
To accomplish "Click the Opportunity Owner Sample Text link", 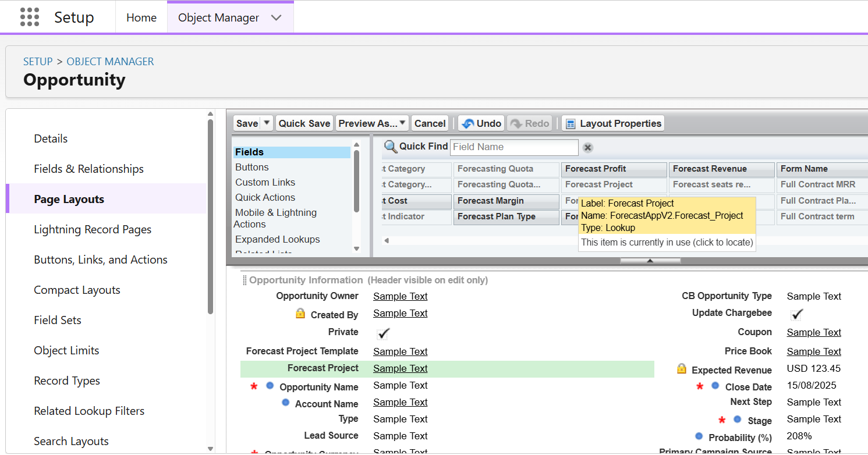I will (401, 296).
